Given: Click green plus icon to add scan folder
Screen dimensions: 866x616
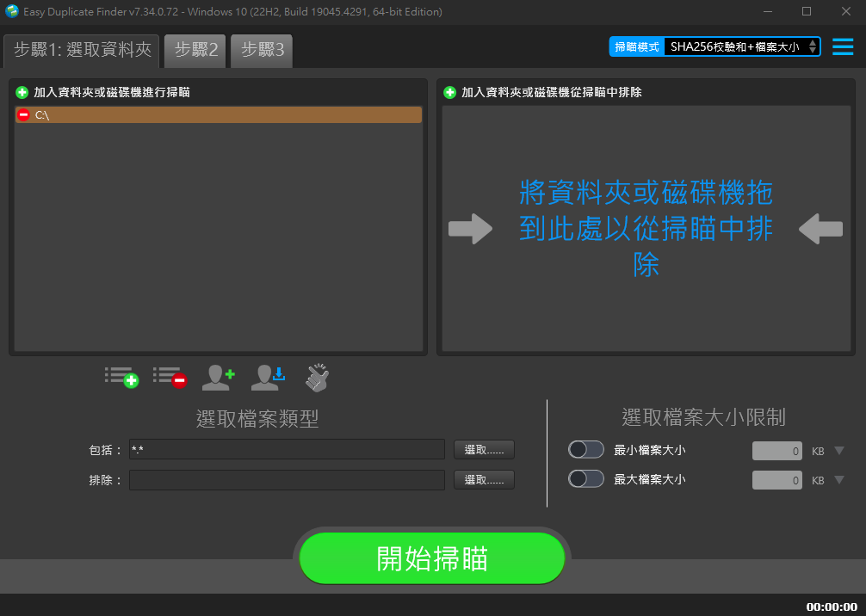Looking at the screenshot, I should click(22, 92).
